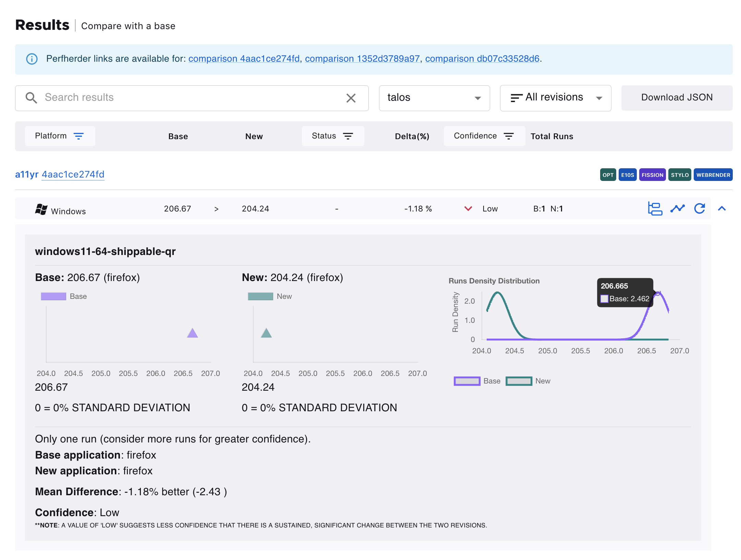Collapse the Windows row details chevron
The height and width of the screenshot is (560, 741).
(722, 209)
